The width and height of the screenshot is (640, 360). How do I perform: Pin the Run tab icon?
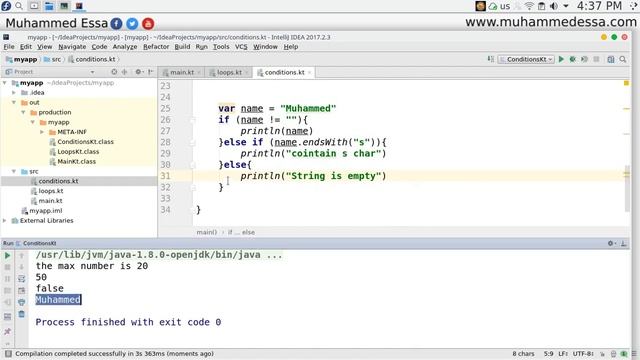[x=7, y=331]
